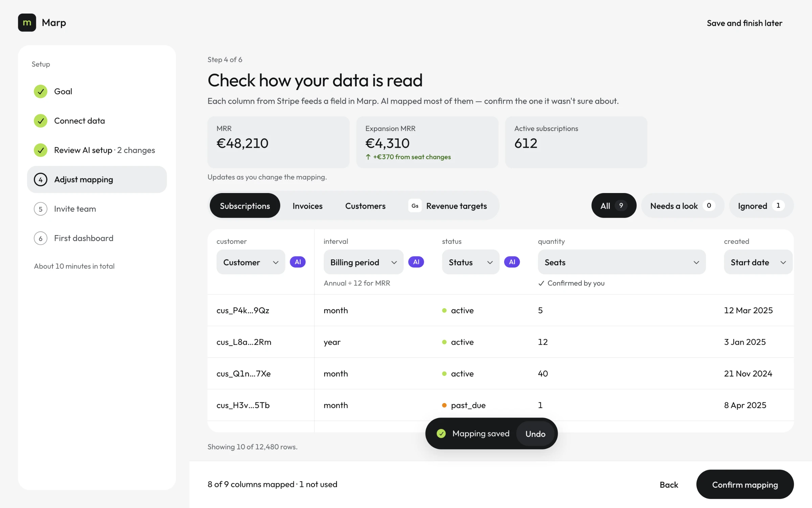Click the green arrow in Expansion MRR card
812x508 pixels.
368,157
